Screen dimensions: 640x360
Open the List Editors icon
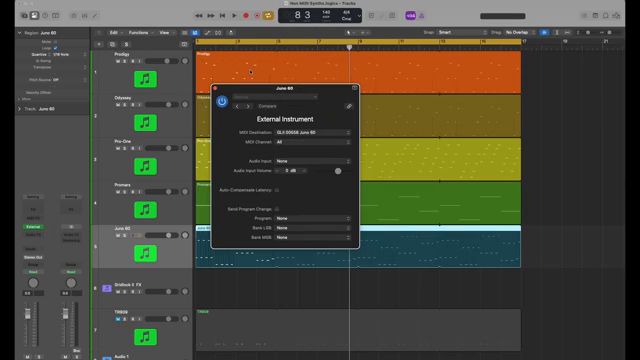584,16
